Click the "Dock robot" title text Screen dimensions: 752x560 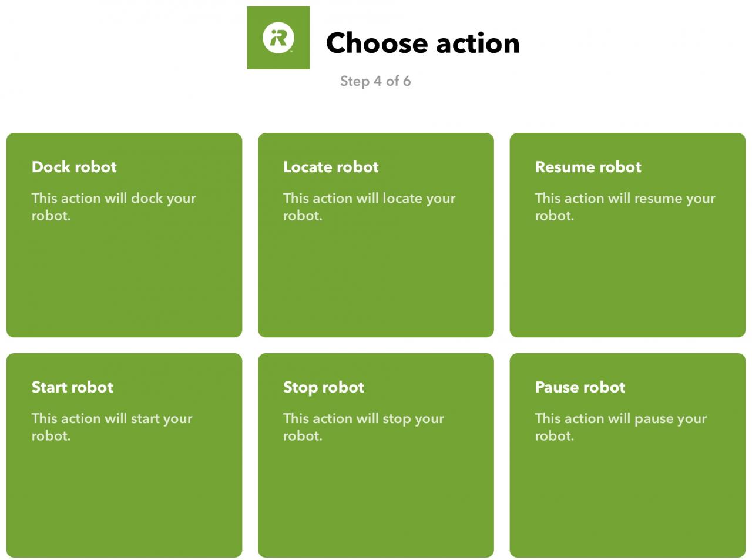tap(74, 167)
